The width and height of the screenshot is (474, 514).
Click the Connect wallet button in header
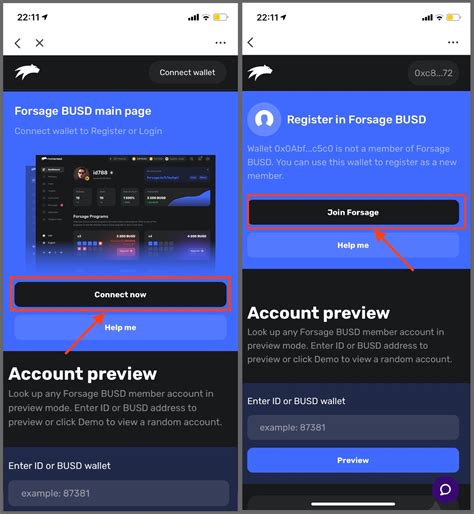[x=187, y=72]
